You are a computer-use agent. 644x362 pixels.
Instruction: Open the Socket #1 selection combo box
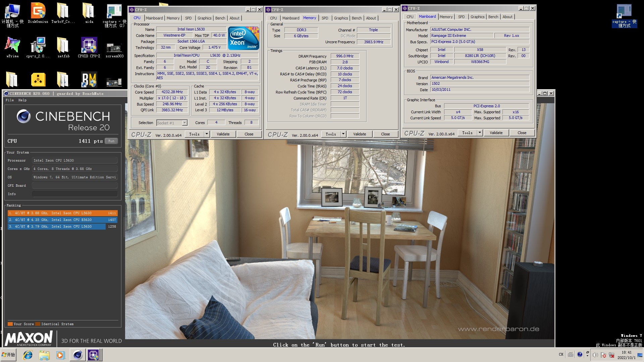click(172, 123)
